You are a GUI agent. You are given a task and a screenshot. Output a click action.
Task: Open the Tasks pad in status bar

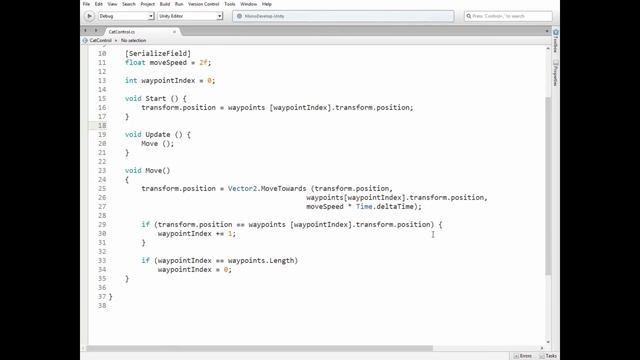coord(548,356)
